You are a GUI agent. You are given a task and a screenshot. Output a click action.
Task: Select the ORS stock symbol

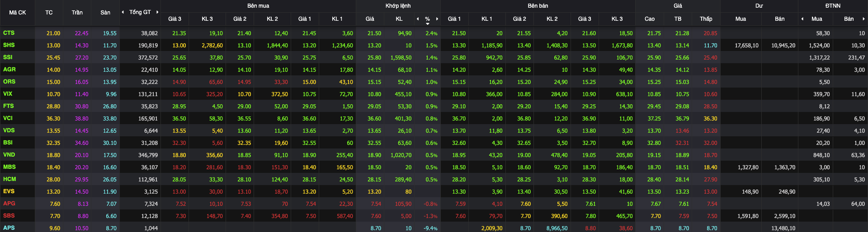click(9, 82)
